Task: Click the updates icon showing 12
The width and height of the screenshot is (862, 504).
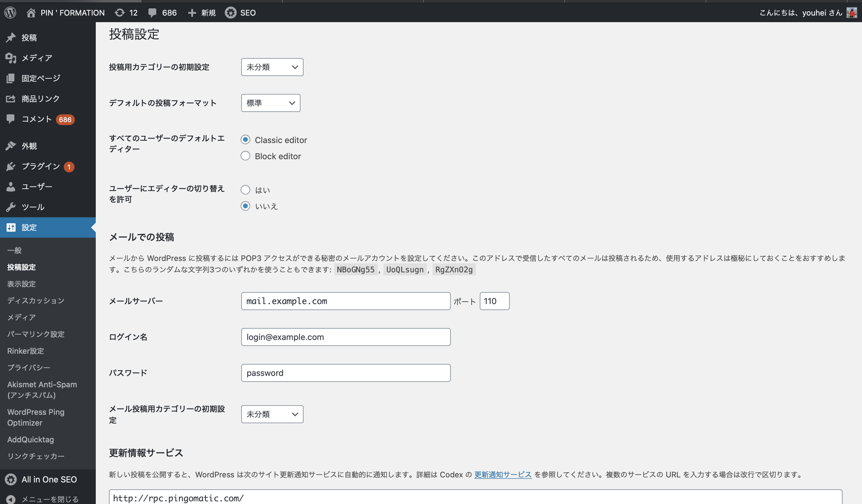Action: pos(119,13)
